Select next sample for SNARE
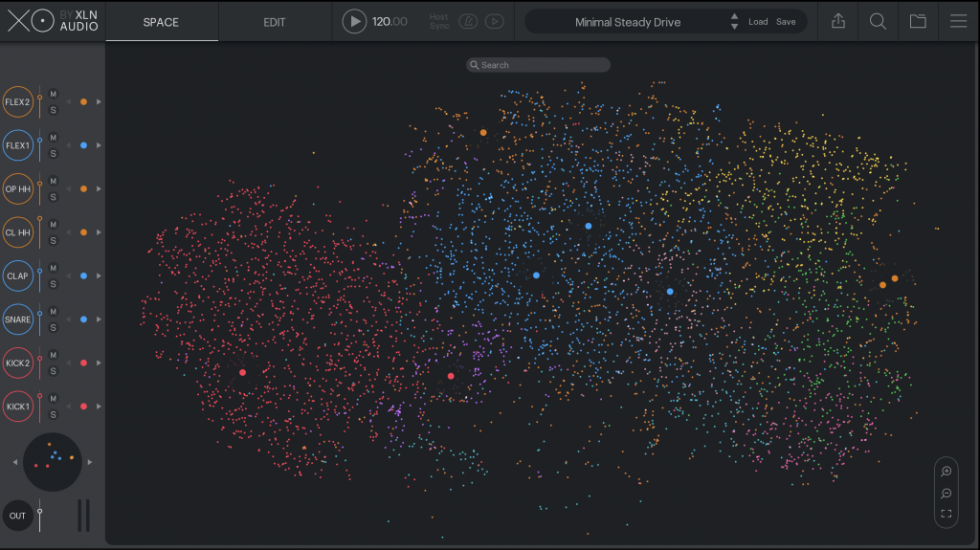Screen dimensions: 980x550 [x=99, y=319]
